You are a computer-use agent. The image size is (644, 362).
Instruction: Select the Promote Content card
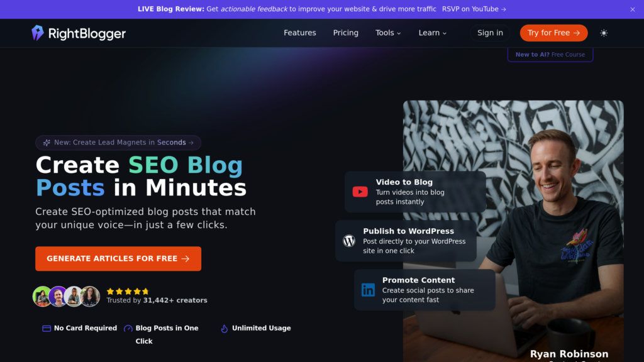tap(425, 290)
